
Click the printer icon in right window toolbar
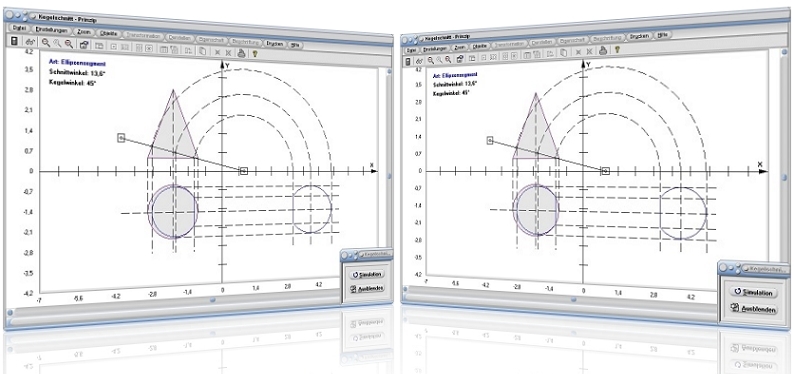tap(603, 50)
